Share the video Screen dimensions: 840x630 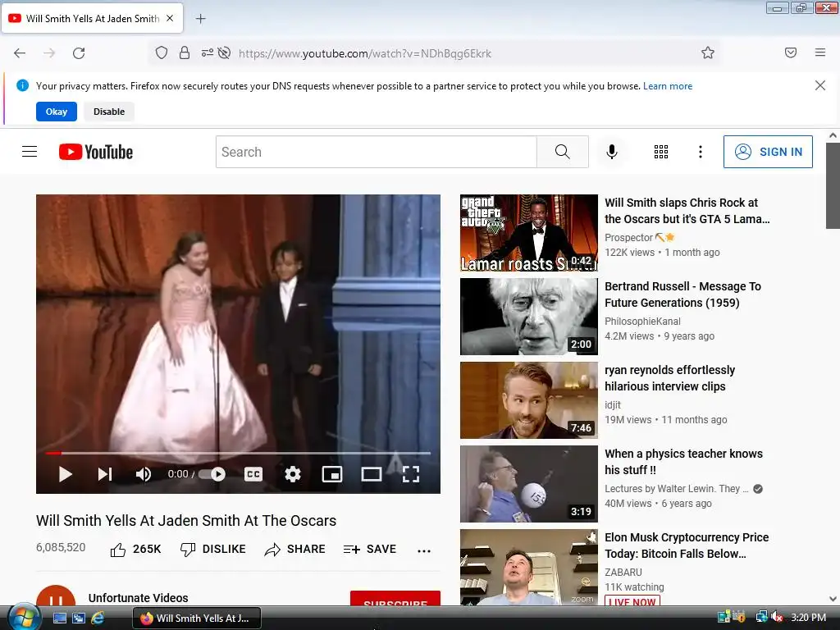click(294, 549)
